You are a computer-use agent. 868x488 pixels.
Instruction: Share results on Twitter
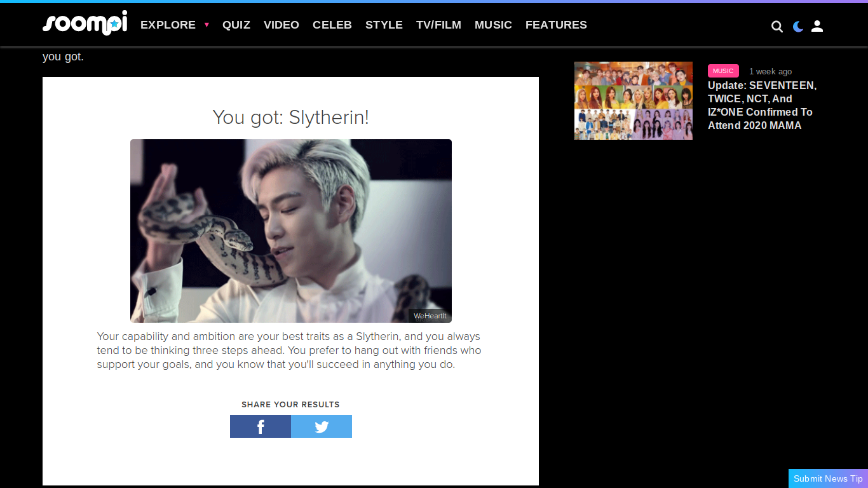[322, 426]
